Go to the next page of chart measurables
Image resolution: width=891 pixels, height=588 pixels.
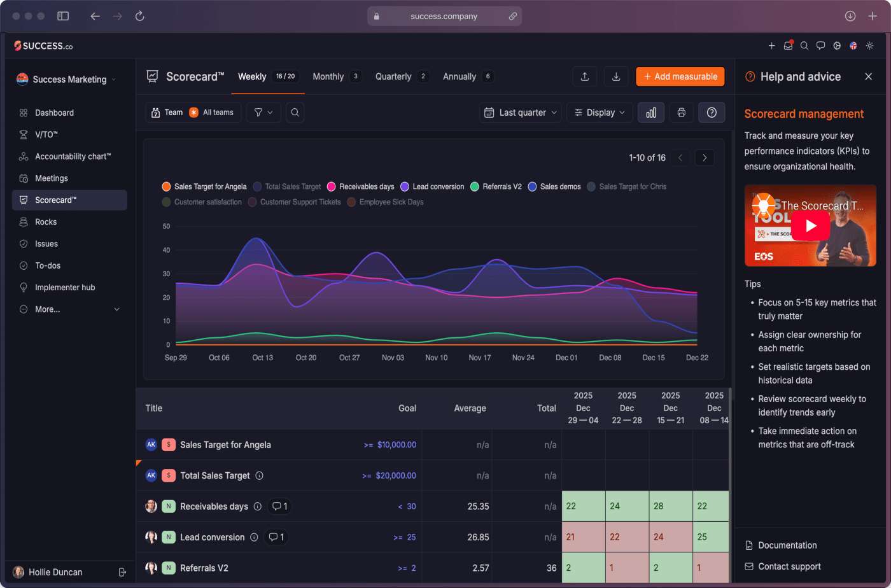705,158
